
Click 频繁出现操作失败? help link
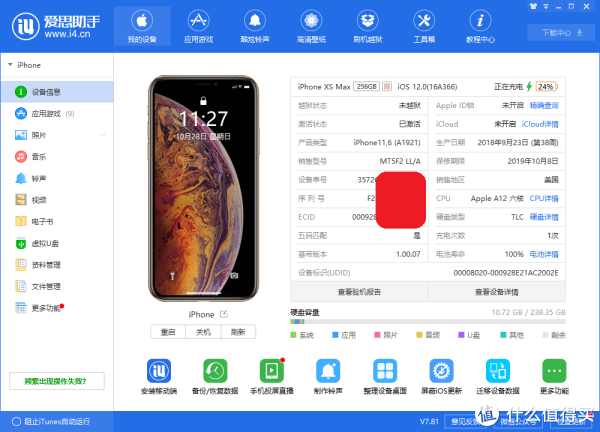(x=57, y=381)
